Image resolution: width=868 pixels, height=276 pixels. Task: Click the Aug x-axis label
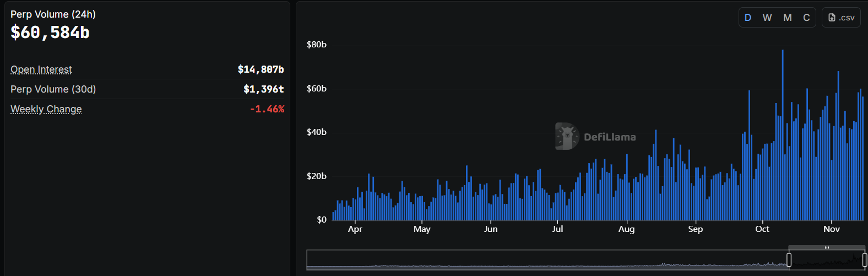(626, 229)
